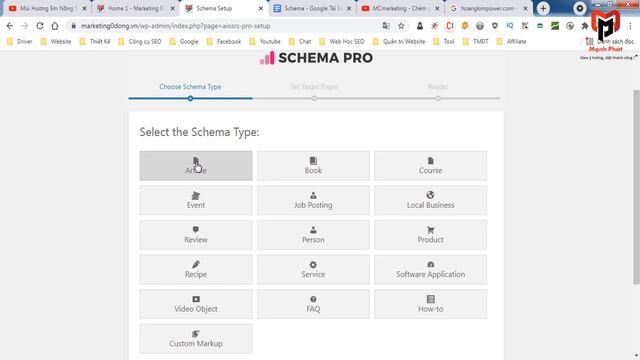Open the Facebook bookmarks folder
640x360 pixels.
[224, 41]
